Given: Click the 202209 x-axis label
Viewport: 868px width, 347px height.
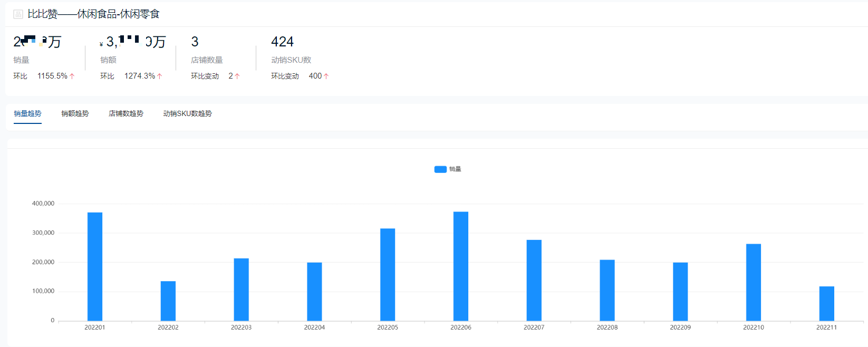Looking at the screenshot, I should pyautogui.click(x=680, y=327).
